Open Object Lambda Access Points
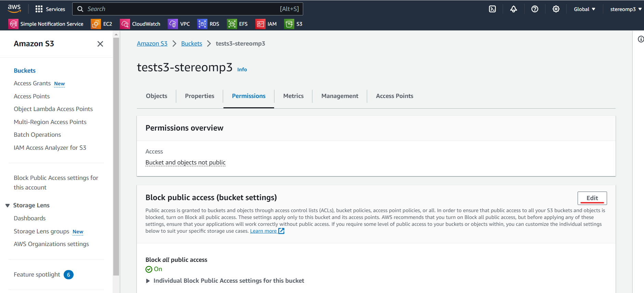Image resolution: width=644 pixels, height=293 pixels. click(53, 109)
